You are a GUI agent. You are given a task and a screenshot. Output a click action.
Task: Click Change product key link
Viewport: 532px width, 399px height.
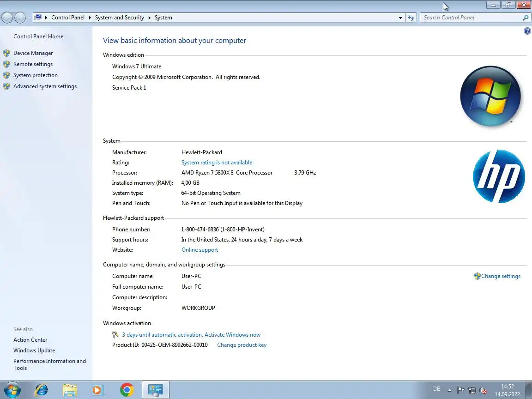point(242,345)
